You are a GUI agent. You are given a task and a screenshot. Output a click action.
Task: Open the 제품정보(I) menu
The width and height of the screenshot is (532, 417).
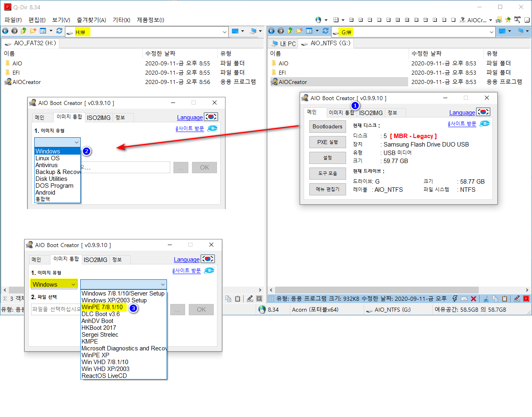tap(150, 20)
